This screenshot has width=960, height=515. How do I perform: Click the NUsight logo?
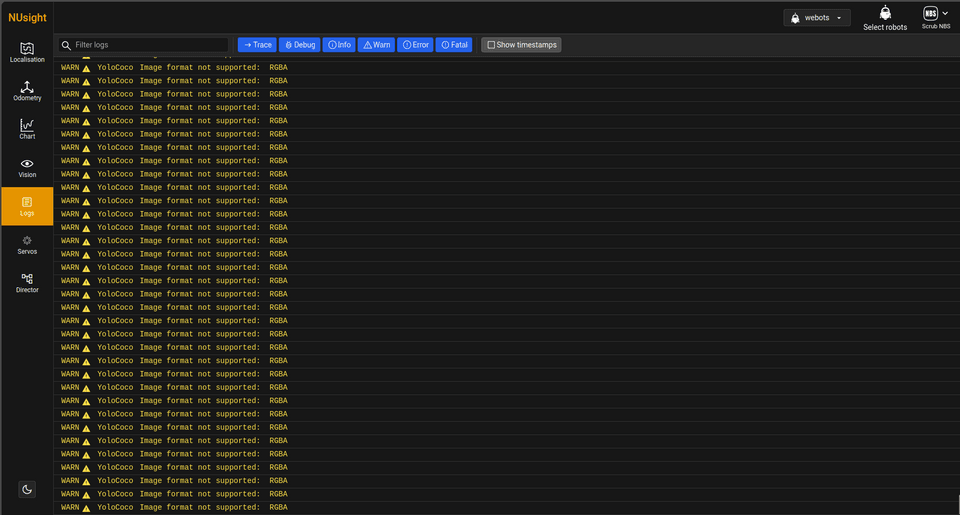[x=27, y=18]
